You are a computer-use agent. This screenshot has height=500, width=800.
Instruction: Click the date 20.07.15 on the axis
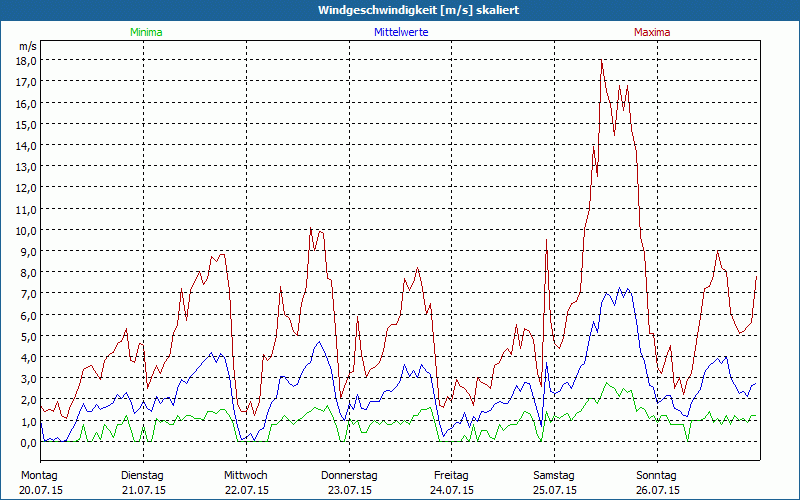[42, 490]
